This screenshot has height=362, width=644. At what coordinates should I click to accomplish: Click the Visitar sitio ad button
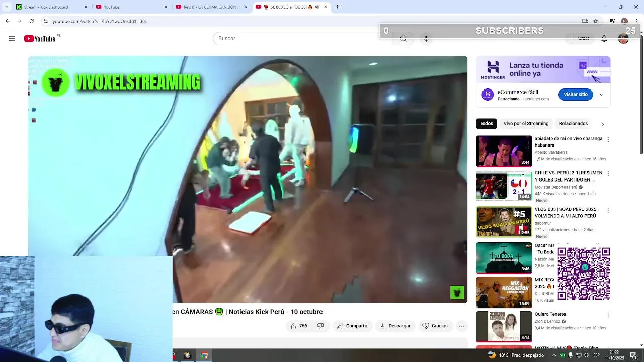point(575,95)
